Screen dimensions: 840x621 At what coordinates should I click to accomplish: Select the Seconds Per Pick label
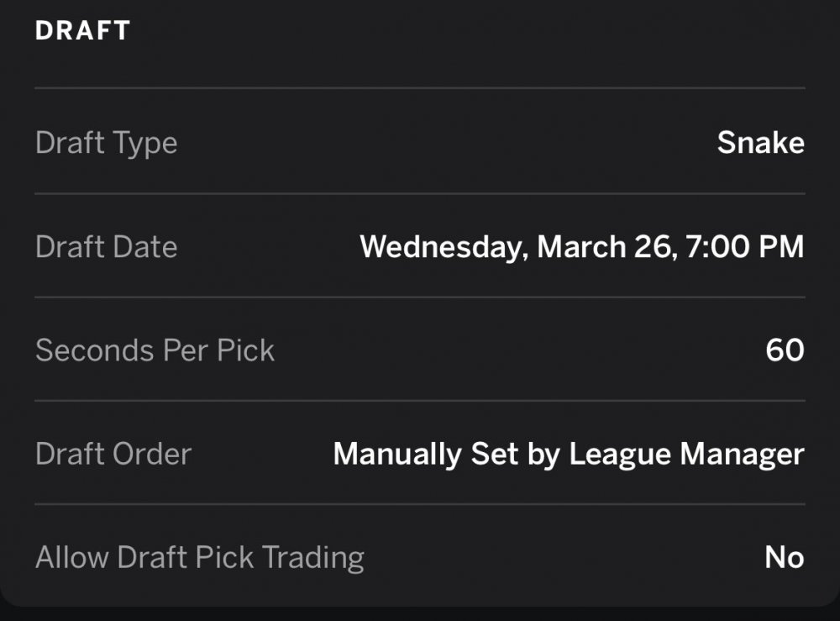pyautogui.click(x=155, y=350)
